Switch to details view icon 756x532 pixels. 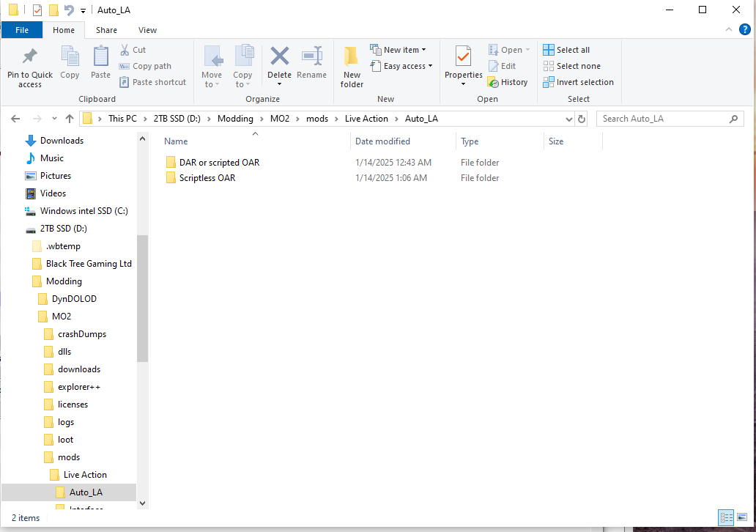(x=727, y=518)
